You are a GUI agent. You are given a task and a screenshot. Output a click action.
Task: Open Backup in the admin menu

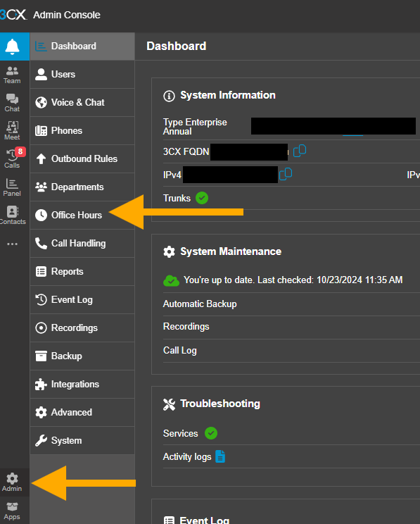82,356
